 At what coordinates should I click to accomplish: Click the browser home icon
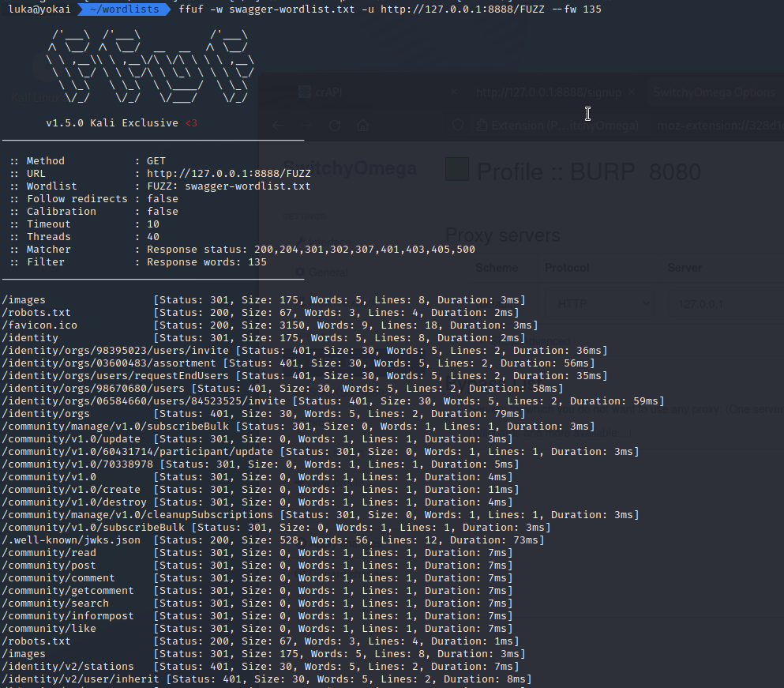tap(362, 126)
